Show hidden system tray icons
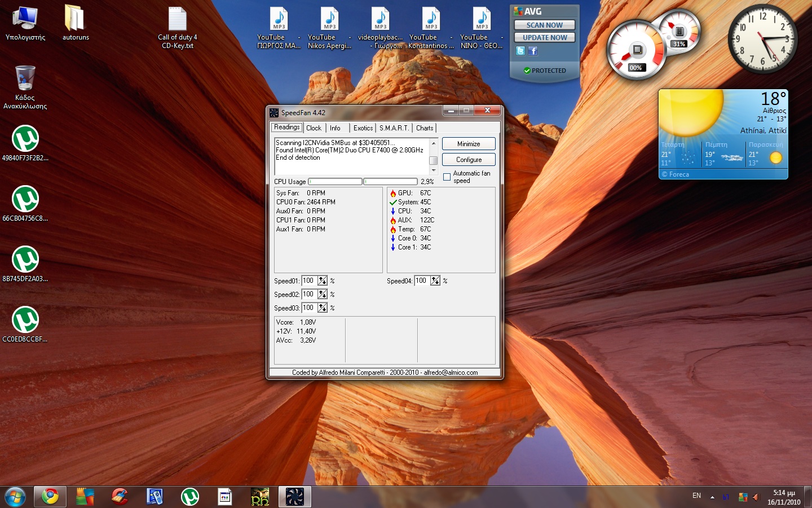 712,497
